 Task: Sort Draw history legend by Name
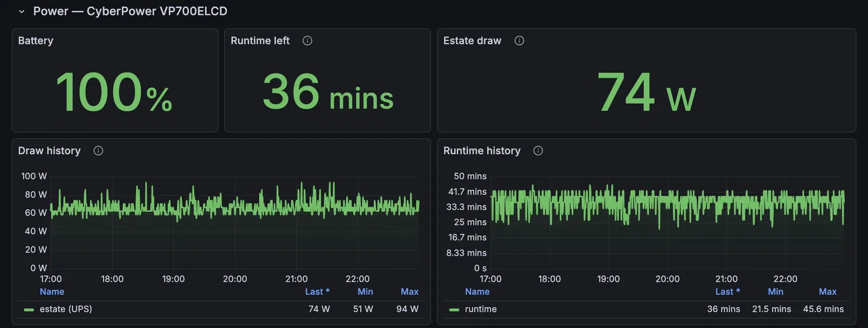click(52, 292)
